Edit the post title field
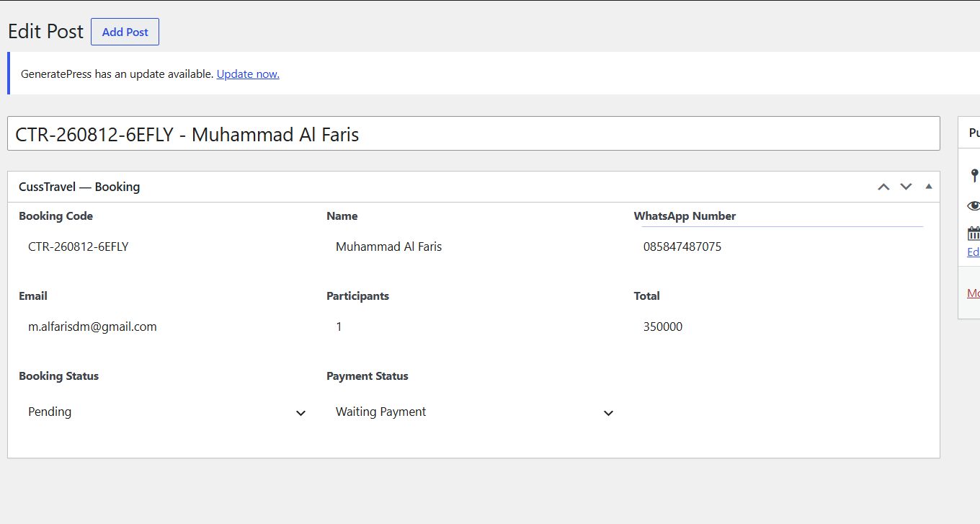Screen dimensions: 980x524 [473, 133]
